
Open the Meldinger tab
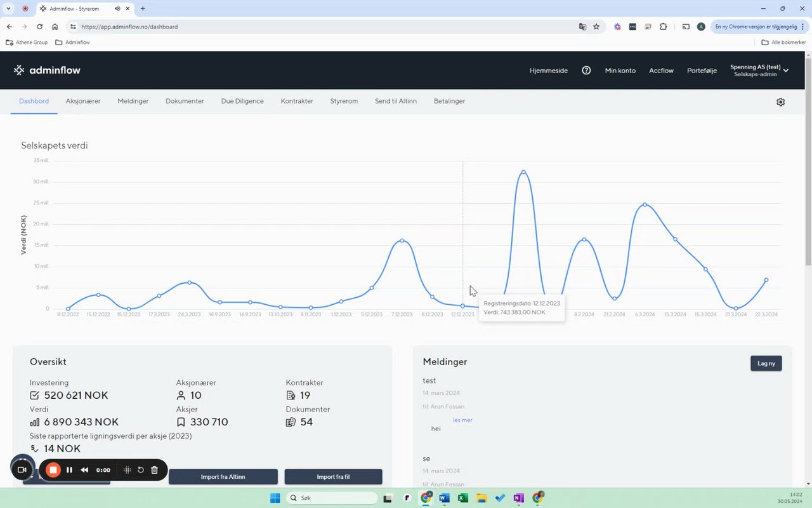133,101
